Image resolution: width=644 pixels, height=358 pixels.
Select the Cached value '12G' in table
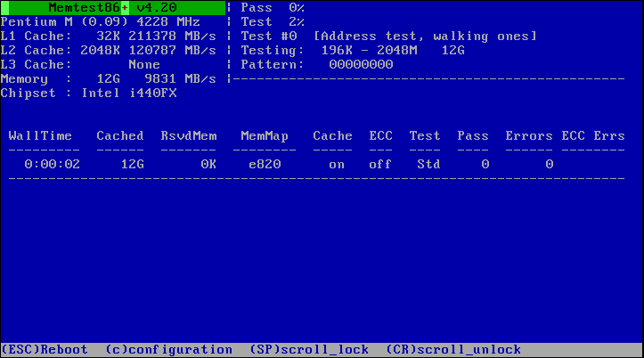[132, 164]
